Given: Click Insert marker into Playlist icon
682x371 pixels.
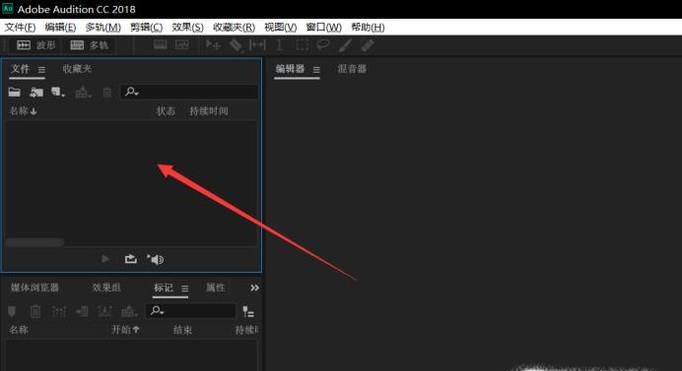Looking at the screenshot, I should click(x=82, y=311).
